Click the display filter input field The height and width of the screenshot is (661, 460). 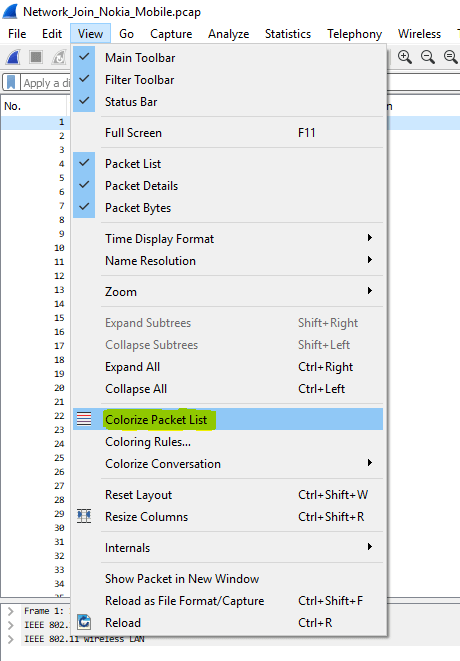46,83
